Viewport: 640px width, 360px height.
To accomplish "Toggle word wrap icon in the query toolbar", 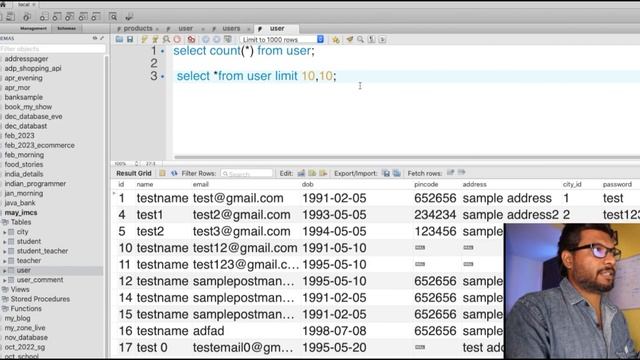I will point(382,39).
